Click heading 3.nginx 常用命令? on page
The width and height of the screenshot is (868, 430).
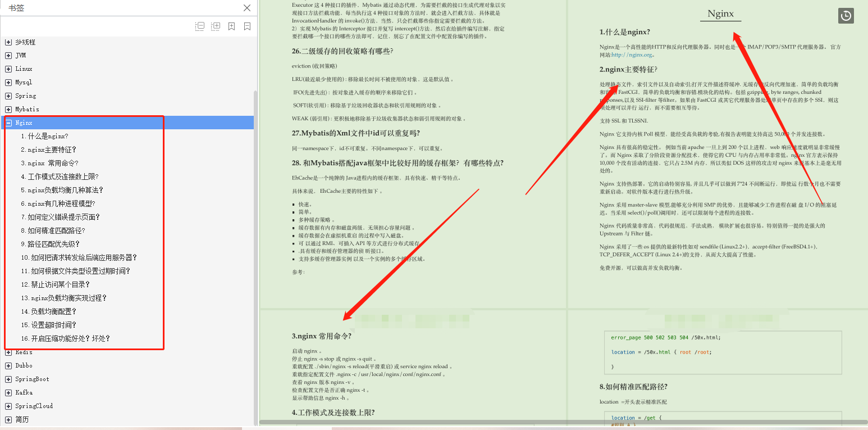[322, 336]
